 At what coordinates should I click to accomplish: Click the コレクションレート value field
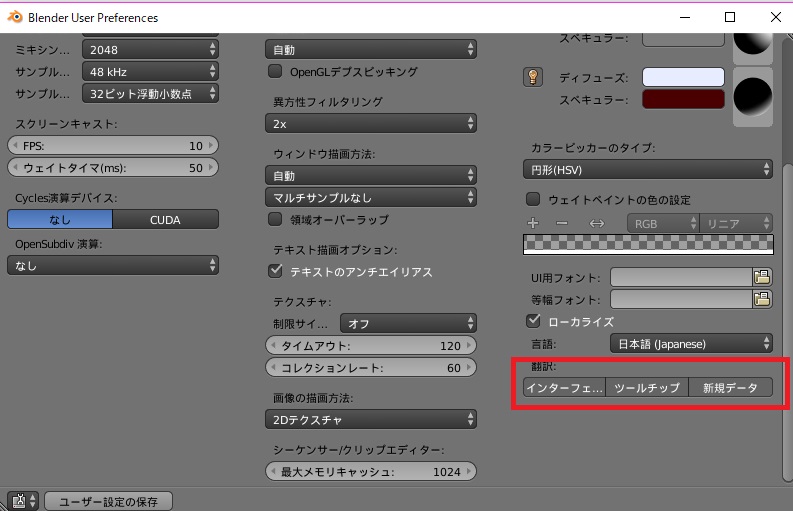(371, 367)
